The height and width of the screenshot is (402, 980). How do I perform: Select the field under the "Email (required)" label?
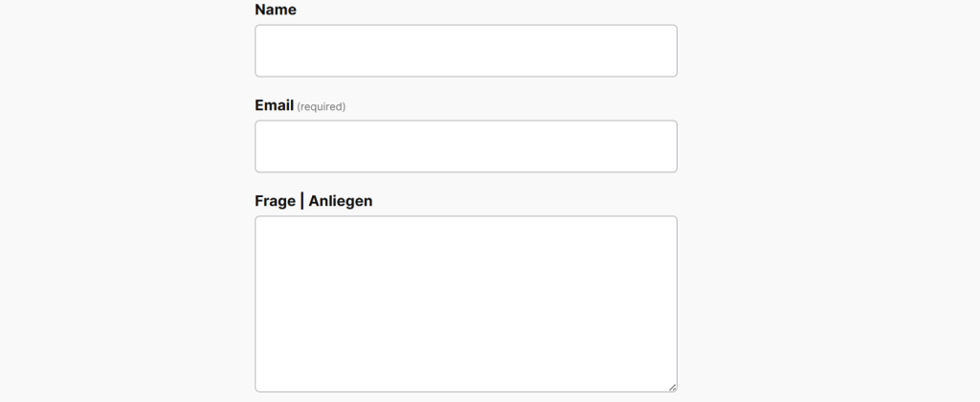[x=465, y=146]
